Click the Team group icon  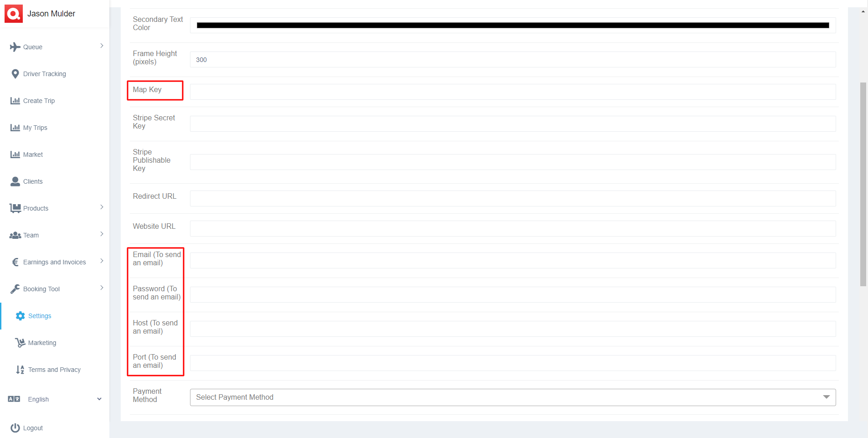15,235
